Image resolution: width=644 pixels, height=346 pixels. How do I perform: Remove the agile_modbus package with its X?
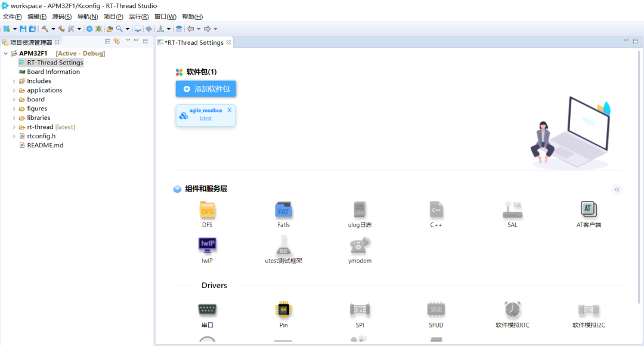coord(230,110)
